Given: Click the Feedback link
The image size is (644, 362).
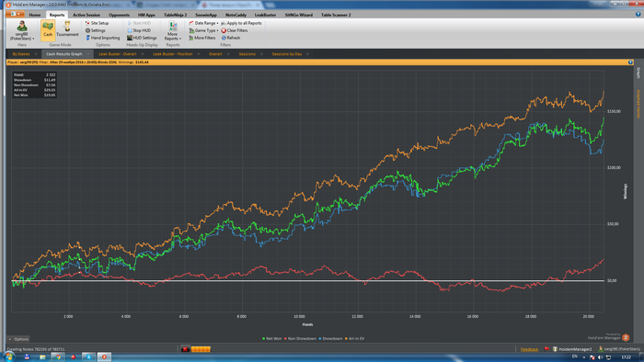Looking at the screenshot, I should [529, 349].
